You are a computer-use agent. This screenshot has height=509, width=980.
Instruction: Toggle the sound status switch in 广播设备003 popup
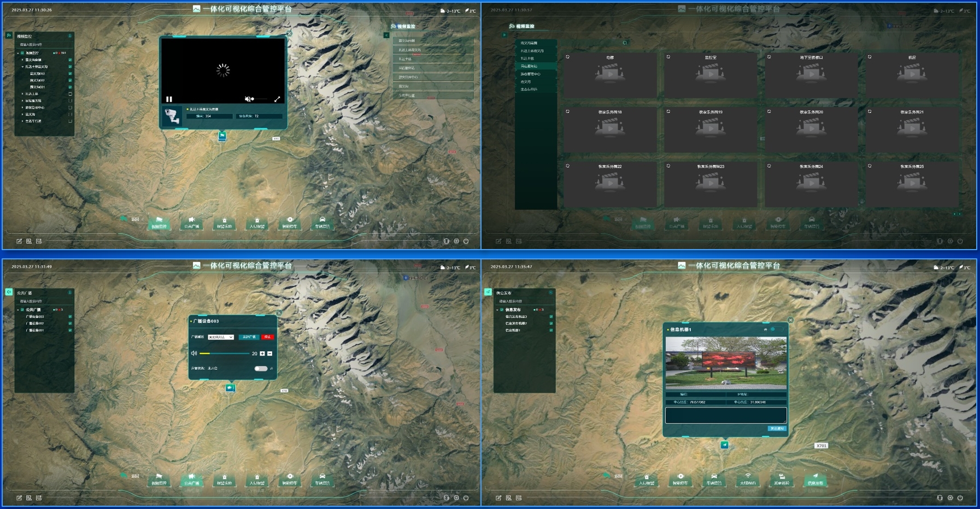261,369
